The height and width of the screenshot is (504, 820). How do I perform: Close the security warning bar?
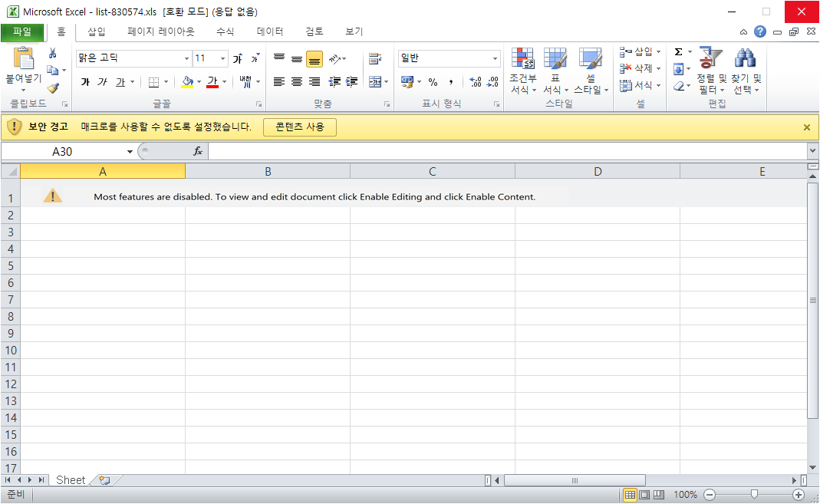coord(807,127)
